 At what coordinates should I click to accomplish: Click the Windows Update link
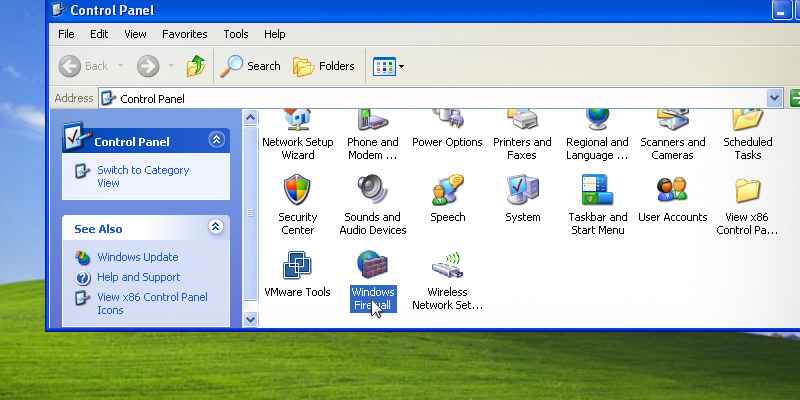[137, 257]
